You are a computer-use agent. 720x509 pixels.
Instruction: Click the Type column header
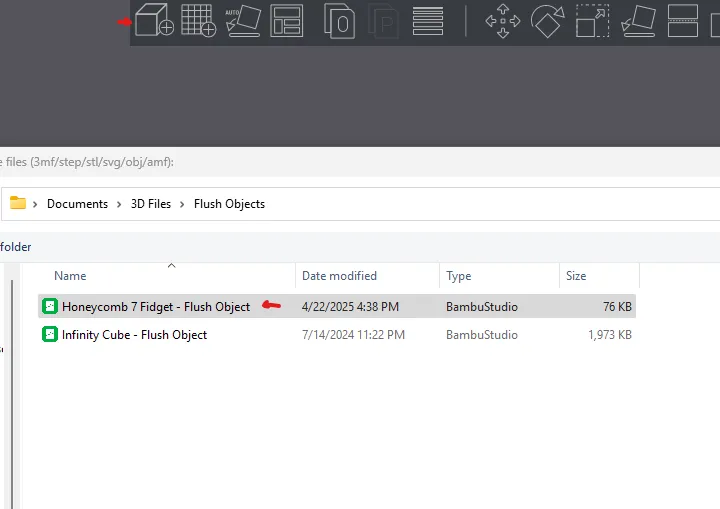(459, 276)
